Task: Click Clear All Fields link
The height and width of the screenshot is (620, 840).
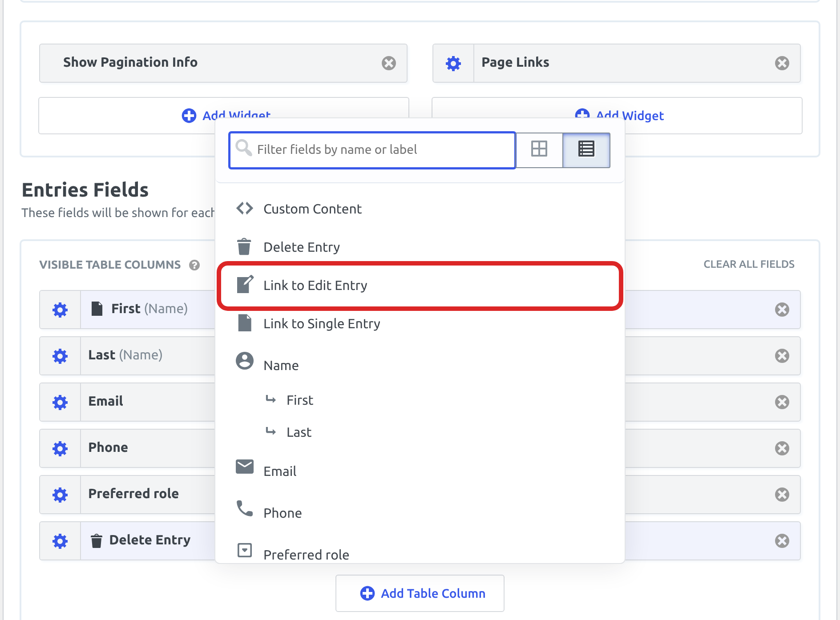Action: [x=749, y=264]
